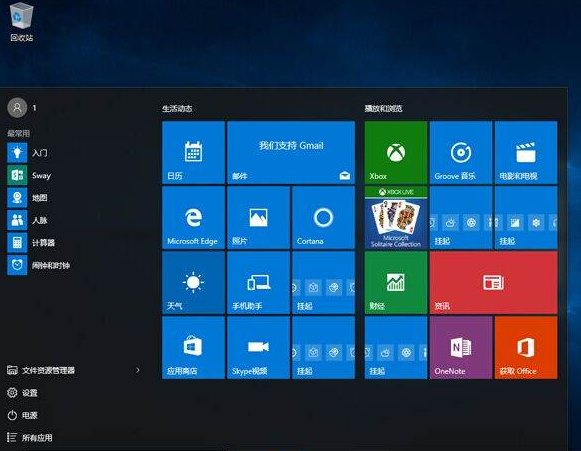Click the 电源 Power option

click(x=22, y=415)
